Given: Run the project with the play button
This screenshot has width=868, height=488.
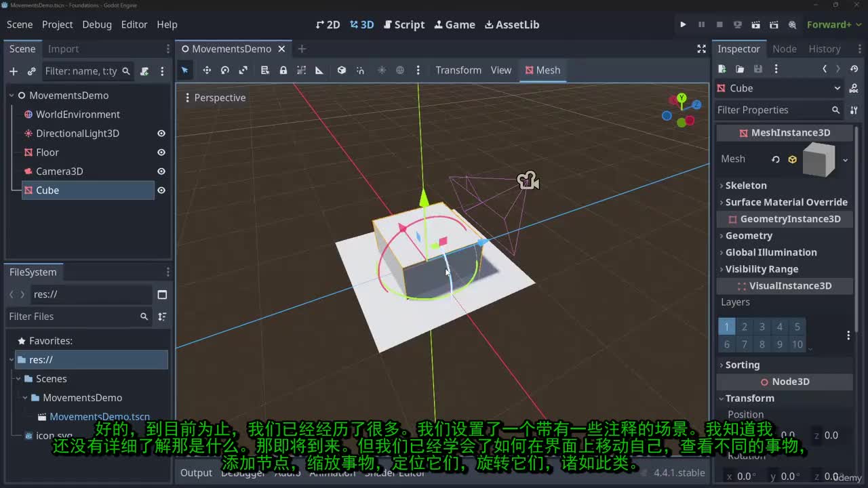Looking at the screenshot, I should click(x=683, y=24).
